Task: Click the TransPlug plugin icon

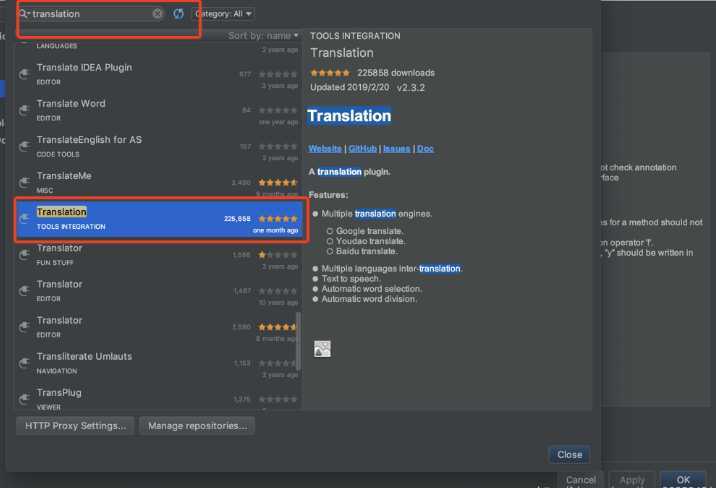Action: tap(24, 399)
